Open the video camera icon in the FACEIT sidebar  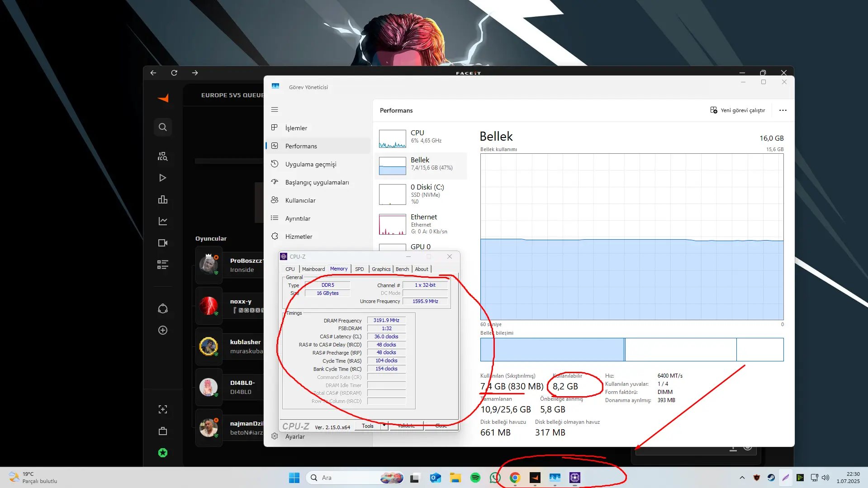click(163, 243)
